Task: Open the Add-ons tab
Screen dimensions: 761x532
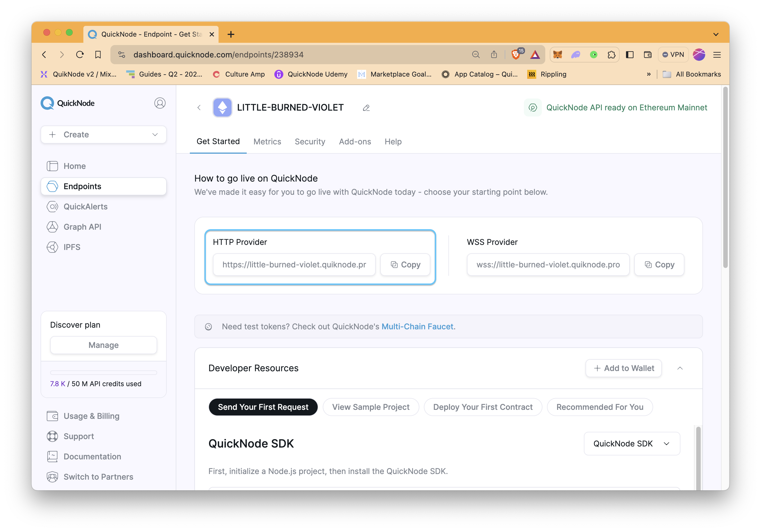Action: [x=355, y=142]
